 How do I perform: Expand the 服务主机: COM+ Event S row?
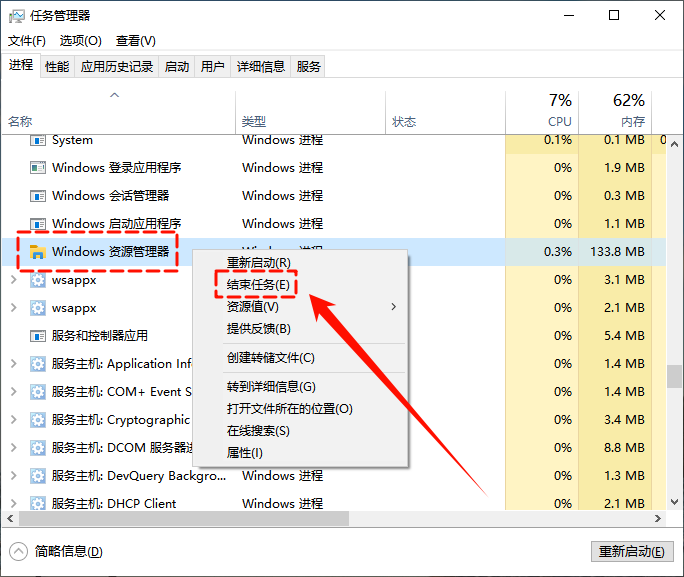pos(14,392)
